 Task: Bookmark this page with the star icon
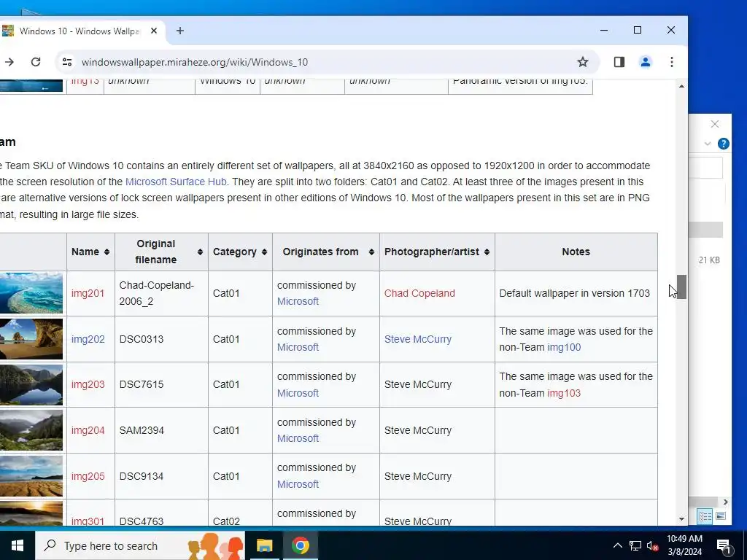(x=583, y=62)
